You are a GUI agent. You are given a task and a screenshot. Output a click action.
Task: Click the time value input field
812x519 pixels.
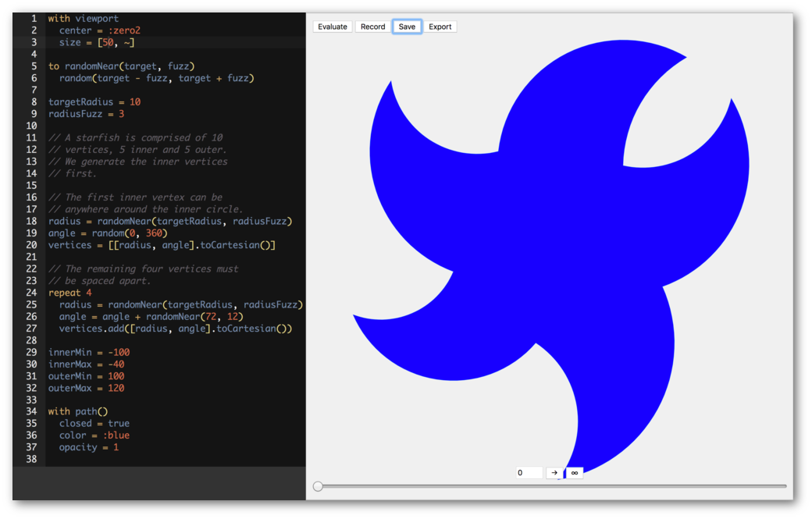point(529,473)
